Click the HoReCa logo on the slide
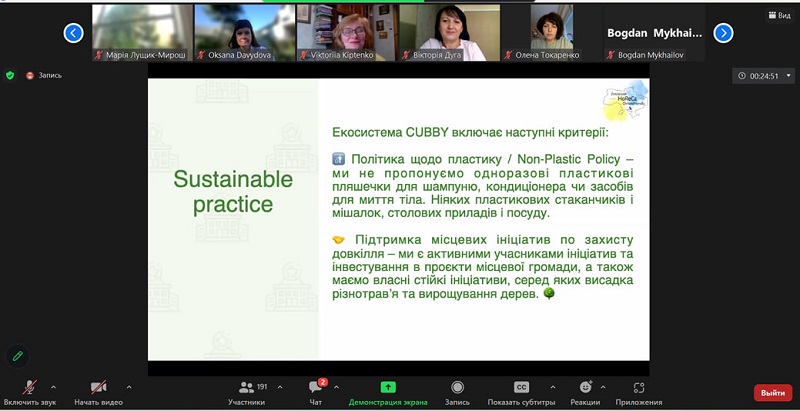Screen dimensions: 800x411 tap(626, 101)
